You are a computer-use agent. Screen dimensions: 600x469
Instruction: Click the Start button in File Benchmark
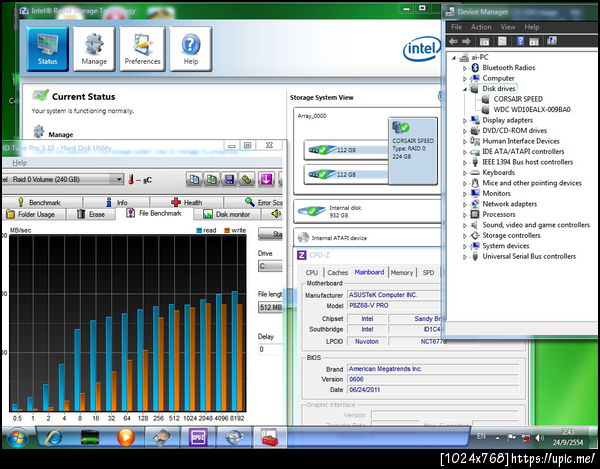tap(271, 234)
